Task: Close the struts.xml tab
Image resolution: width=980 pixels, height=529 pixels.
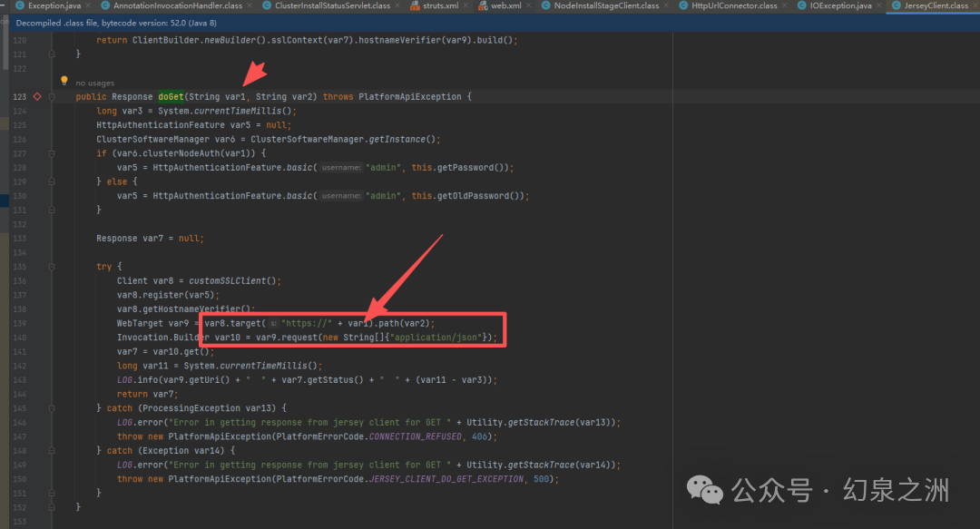Action: coord(465,5)
